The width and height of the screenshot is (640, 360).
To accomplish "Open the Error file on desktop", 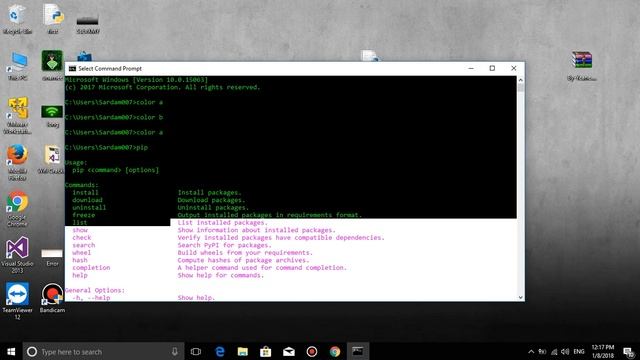I will tap(52, 257).
